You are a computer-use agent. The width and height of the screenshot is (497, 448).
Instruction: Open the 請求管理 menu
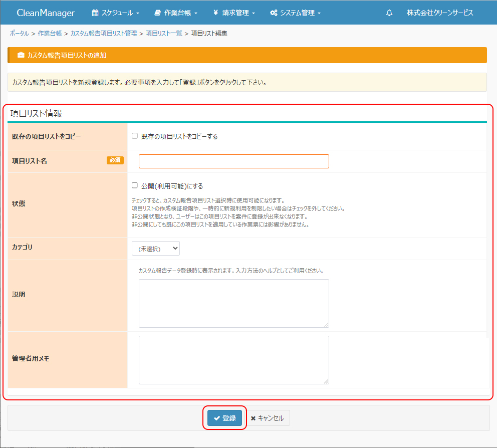click(x=238, y=13)
